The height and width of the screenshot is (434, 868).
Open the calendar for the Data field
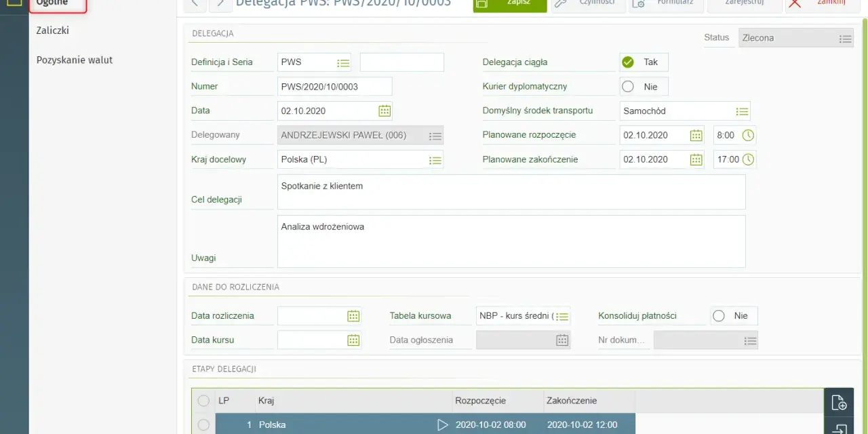pos(384,111)
